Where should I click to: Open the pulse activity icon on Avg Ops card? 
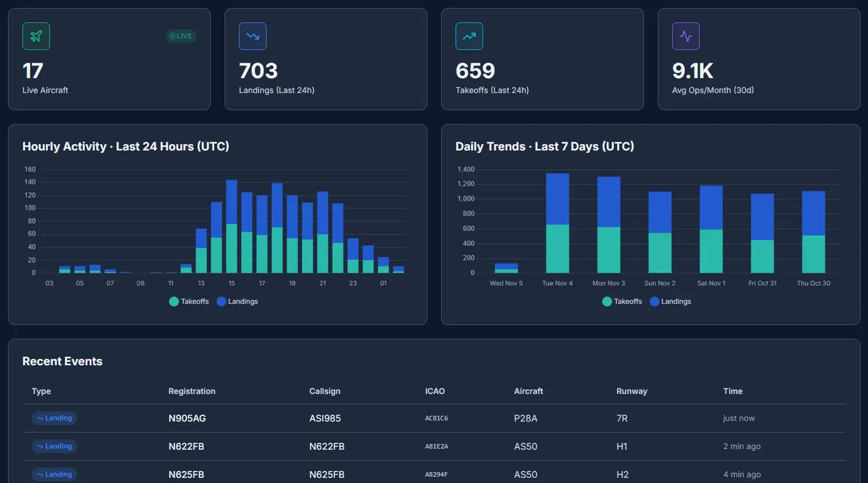(x=685, y=36)
